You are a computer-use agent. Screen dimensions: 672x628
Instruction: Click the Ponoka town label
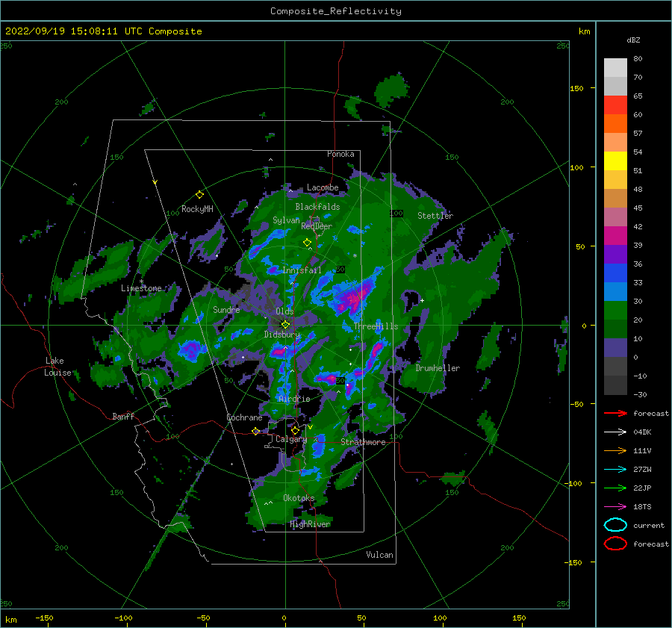click(340, 154)
